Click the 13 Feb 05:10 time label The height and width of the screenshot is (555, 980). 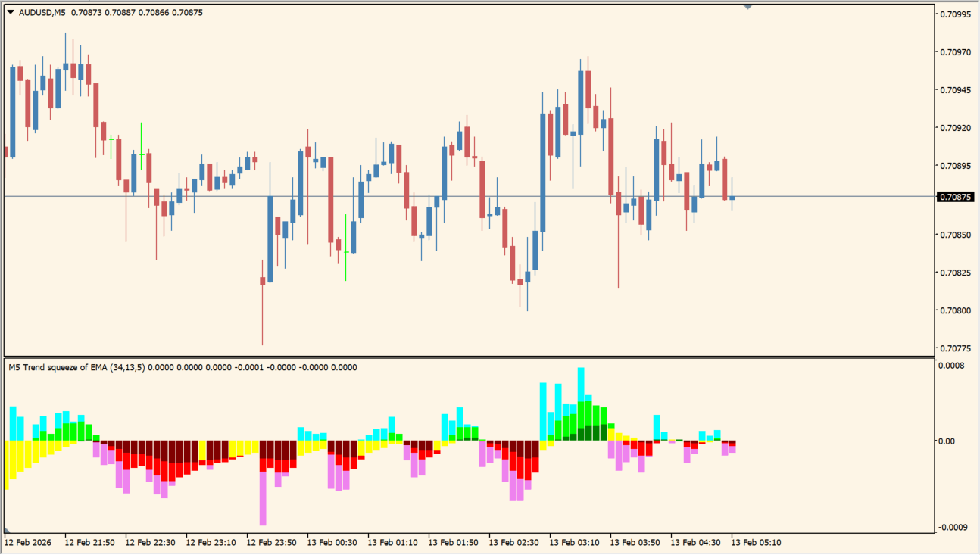point(756,543)
